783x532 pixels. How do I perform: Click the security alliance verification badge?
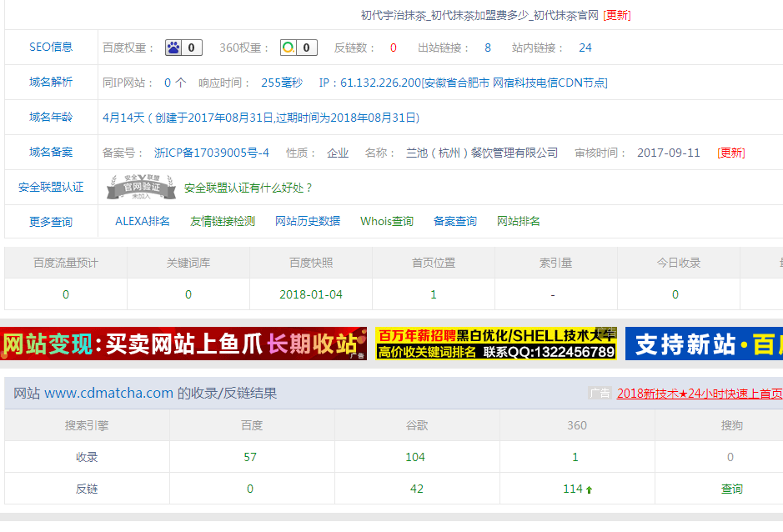click(x=141, y=188)
